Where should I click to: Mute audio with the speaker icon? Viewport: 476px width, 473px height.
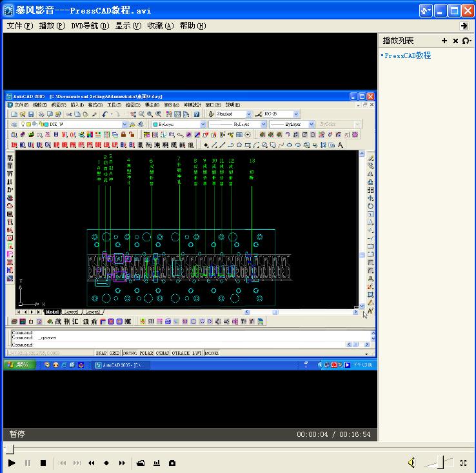(412, 463)
